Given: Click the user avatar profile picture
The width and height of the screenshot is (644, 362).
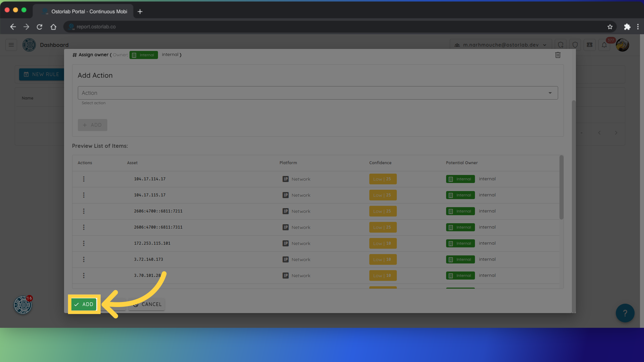Looking at the screenshot, I should click(622, 45).
